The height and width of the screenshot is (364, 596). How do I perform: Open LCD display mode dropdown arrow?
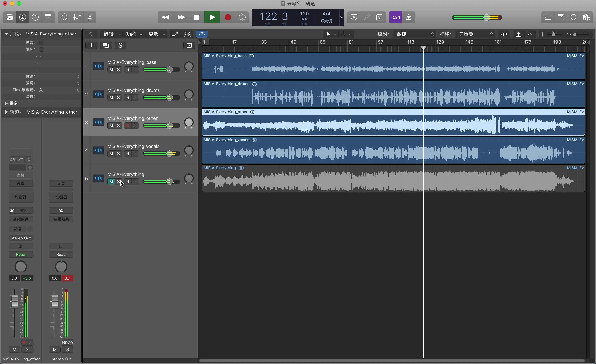(x=341, y=17)
